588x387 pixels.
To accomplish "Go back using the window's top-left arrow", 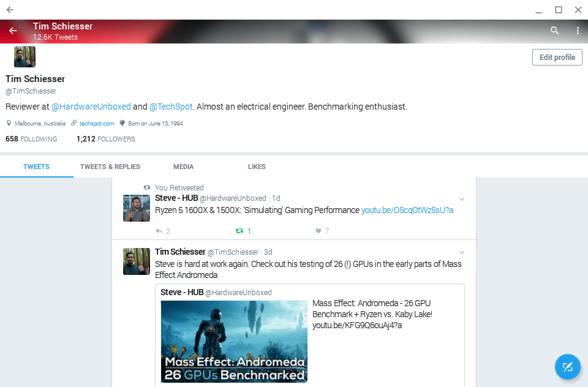I will click(x=10, y=10).
